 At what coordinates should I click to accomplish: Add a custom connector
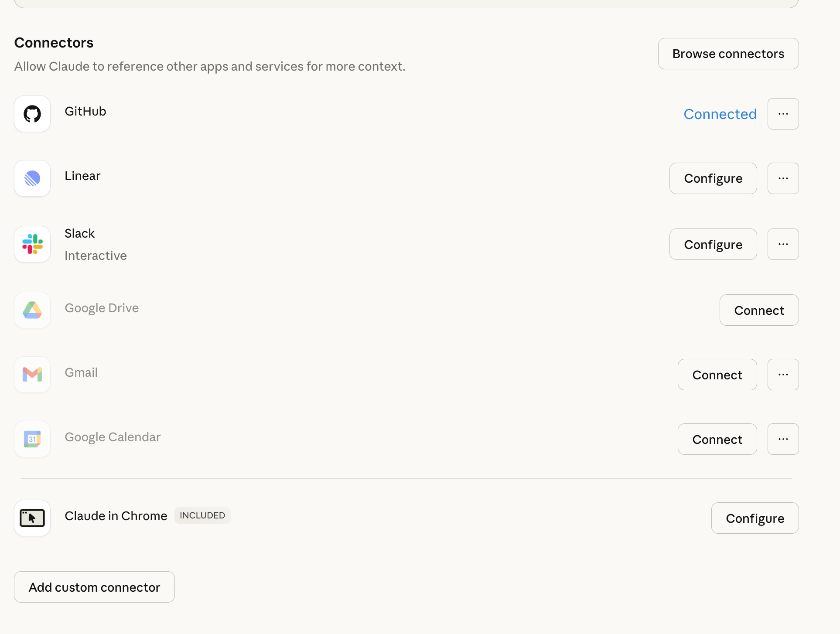pos(94,587)
